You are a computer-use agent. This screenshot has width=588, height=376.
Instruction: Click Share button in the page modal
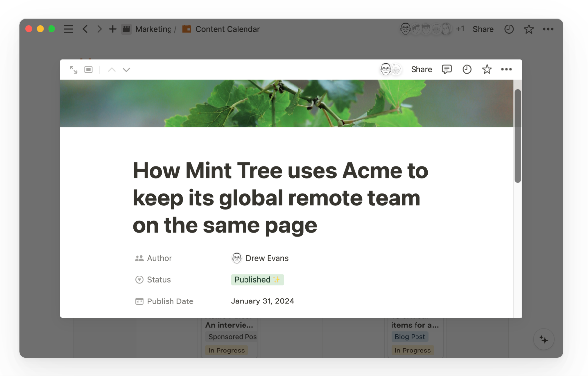[421, 69]
